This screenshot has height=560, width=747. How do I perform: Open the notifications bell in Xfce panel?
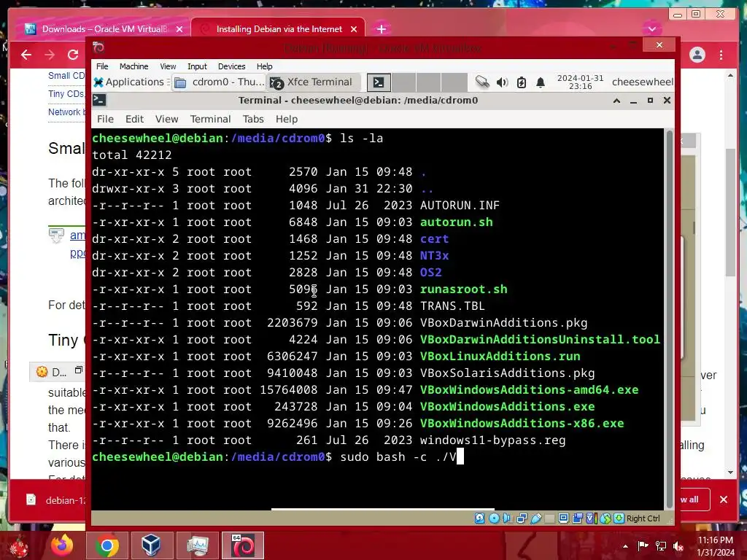click(541, 82)
